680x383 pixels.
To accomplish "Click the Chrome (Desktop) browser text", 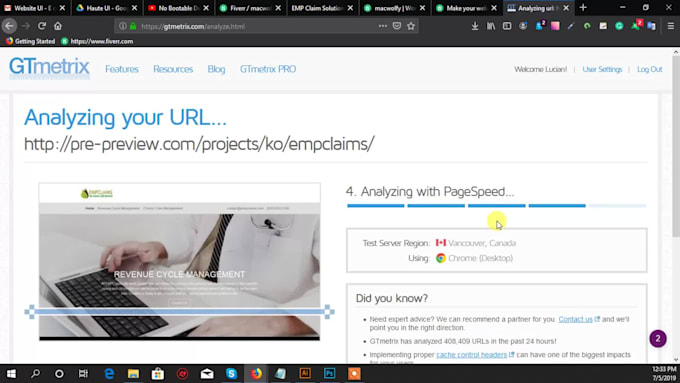I will coord(480,258).
